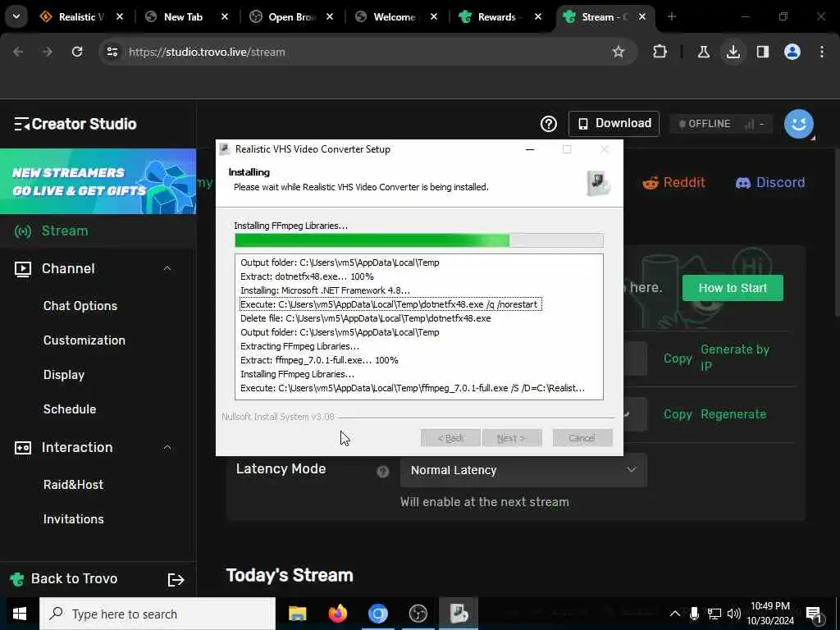Open Firefox from the taskbar
Viewport: 840px width, 630px height.
tap(337, 614)
